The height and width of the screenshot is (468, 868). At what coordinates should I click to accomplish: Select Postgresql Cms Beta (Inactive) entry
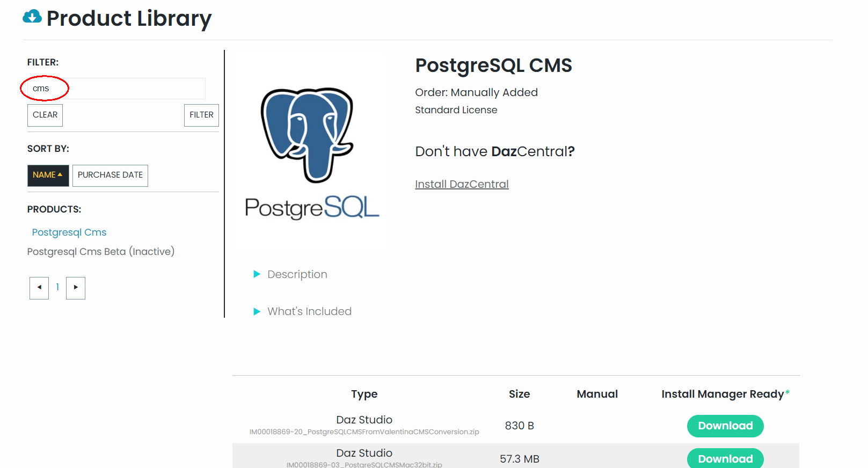tap(101, 252)
